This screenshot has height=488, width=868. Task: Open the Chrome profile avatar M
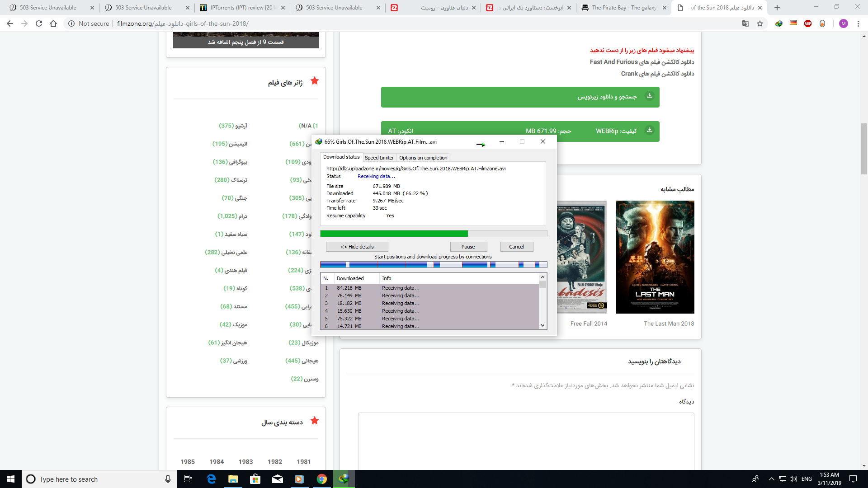[844, 23]
